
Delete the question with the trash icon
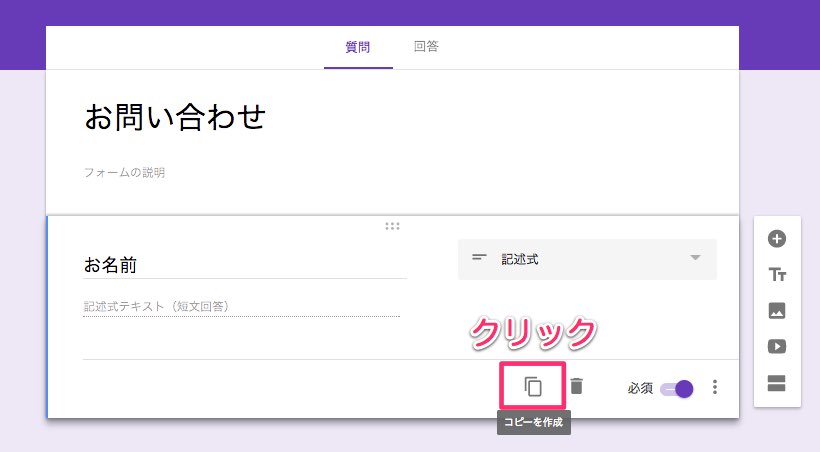pyautogui.click(x=576, y=386)
